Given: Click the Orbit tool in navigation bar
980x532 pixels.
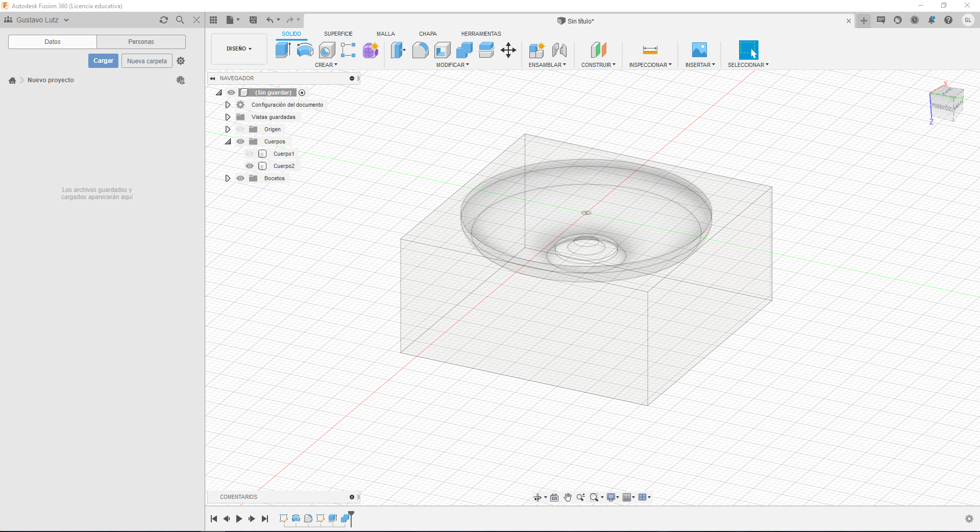Looking at the screenshot, I should (537, 497).
